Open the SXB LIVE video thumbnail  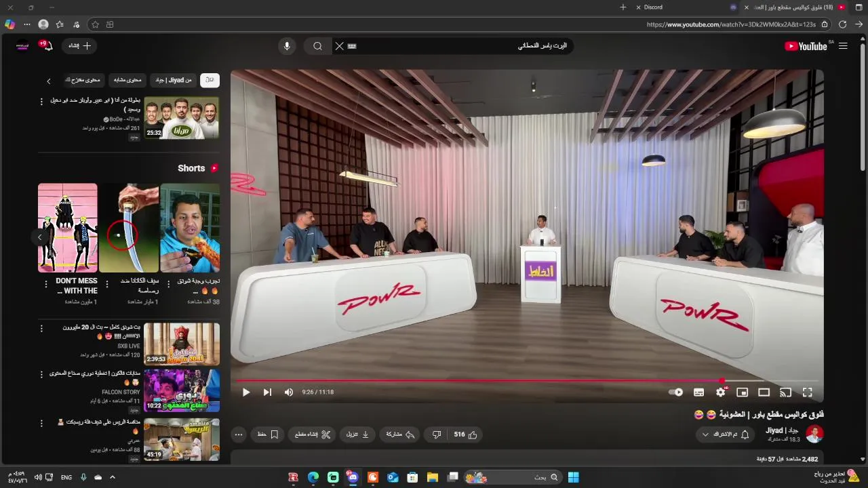click(x=182, y=344)
